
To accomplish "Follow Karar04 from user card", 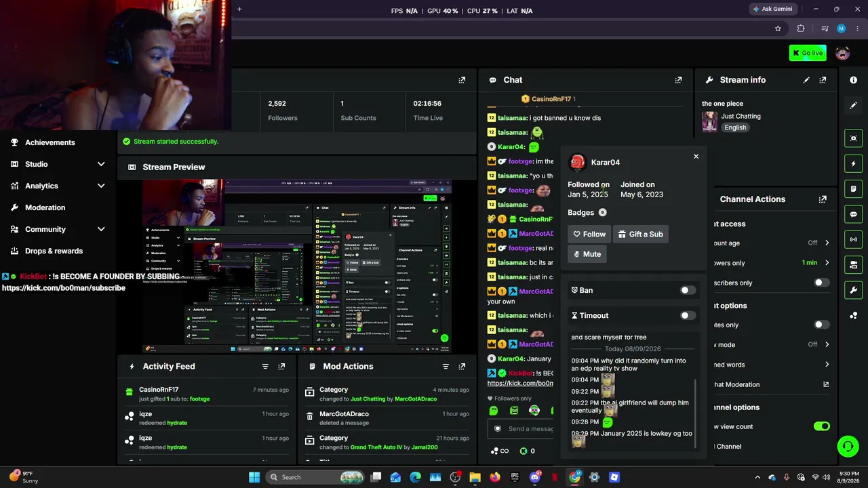I will [589, 235].
